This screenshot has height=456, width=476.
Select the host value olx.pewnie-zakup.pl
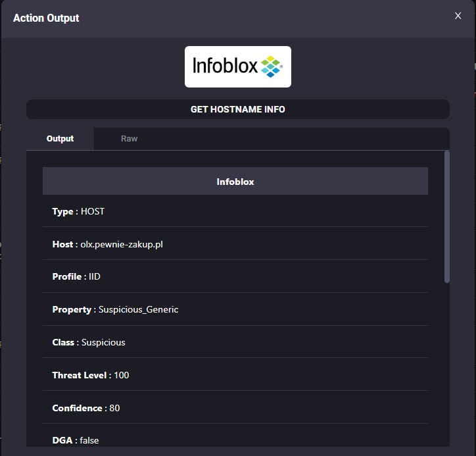(x=122, y=244)
